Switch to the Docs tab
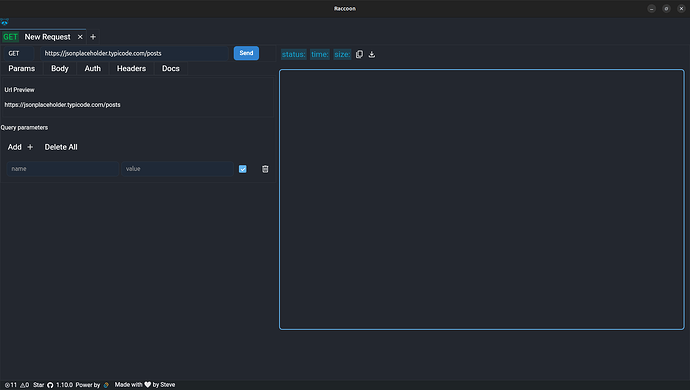 tap(171, 68)
